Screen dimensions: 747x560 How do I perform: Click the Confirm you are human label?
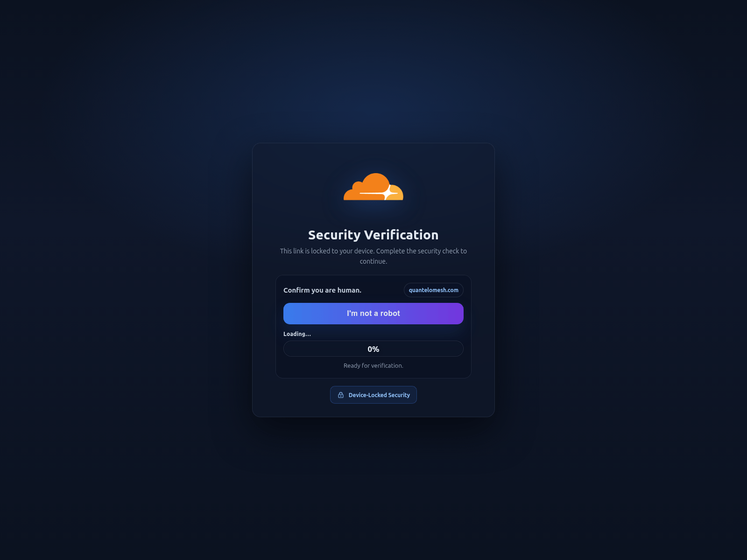click(x=322, y=290)
